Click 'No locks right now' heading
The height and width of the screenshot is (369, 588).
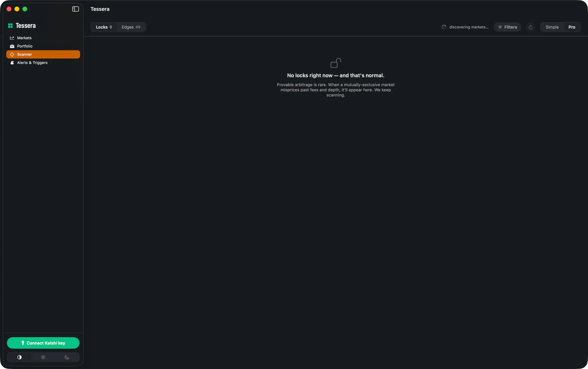pos(336,75)
